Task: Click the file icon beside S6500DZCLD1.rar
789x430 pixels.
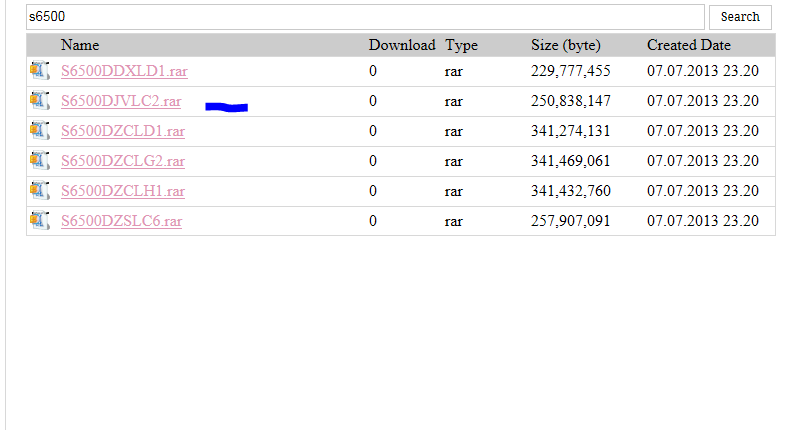Action: coord(40,131)
